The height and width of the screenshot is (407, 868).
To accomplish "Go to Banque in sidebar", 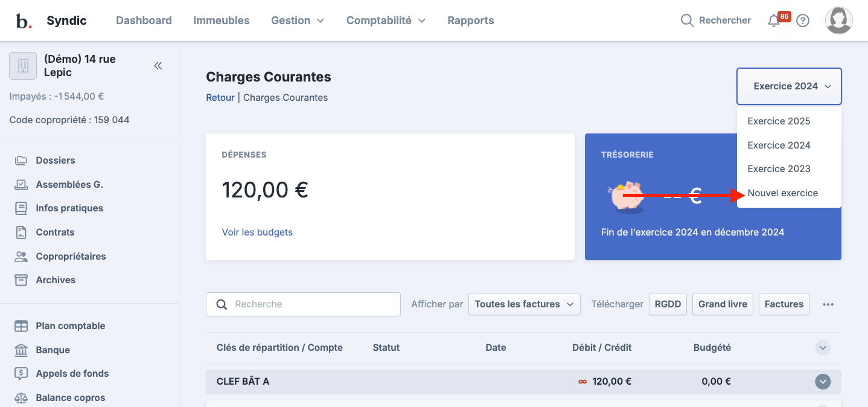I will click(53, 350).
